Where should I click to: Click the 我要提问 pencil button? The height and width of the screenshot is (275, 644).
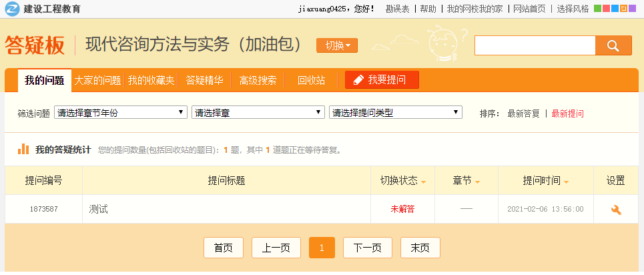coord(381,80)
